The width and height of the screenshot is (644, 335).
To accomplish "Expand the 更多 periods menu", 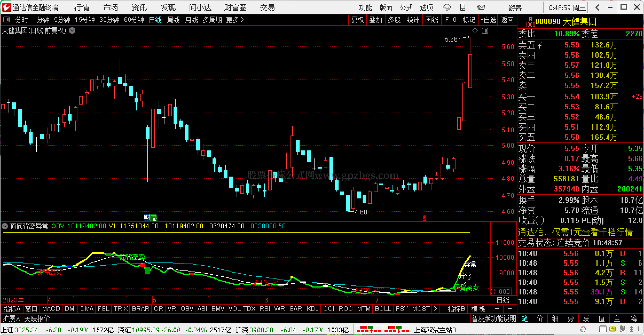I will [235, 20].
